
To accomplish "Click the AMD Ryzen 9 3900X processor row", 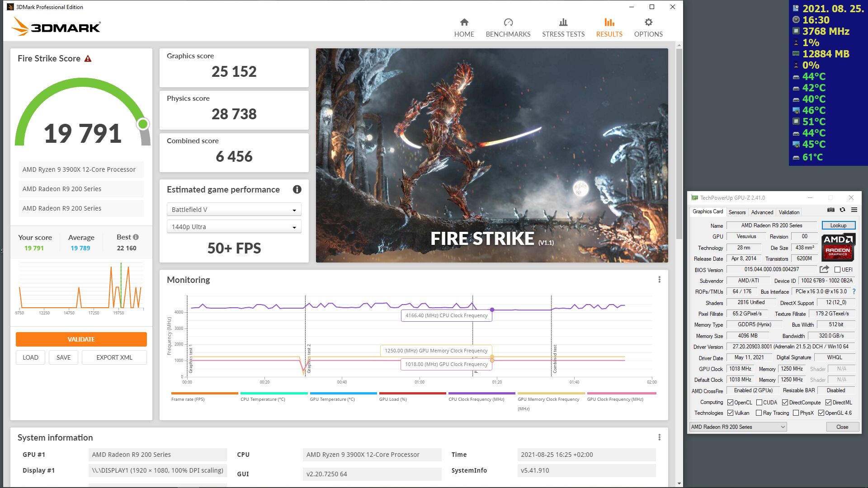I will pyautogui.click(x=81, y=169).
